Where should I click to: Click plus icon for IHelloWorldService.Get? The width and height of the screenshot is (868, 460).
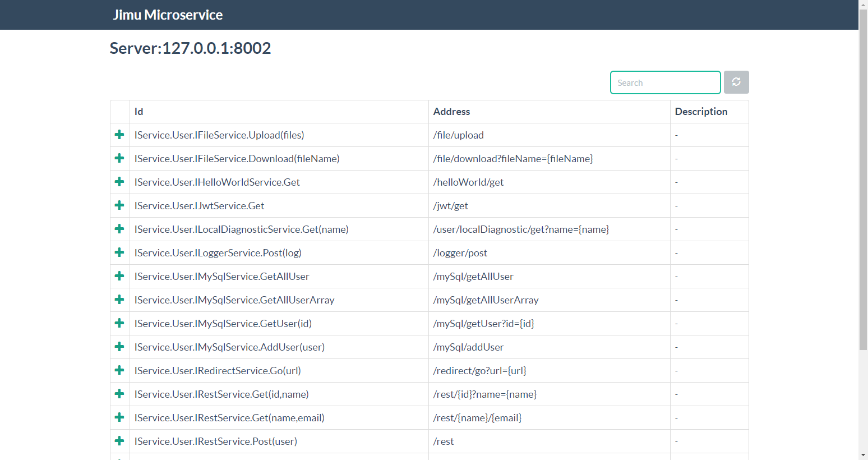click(119, 182)
